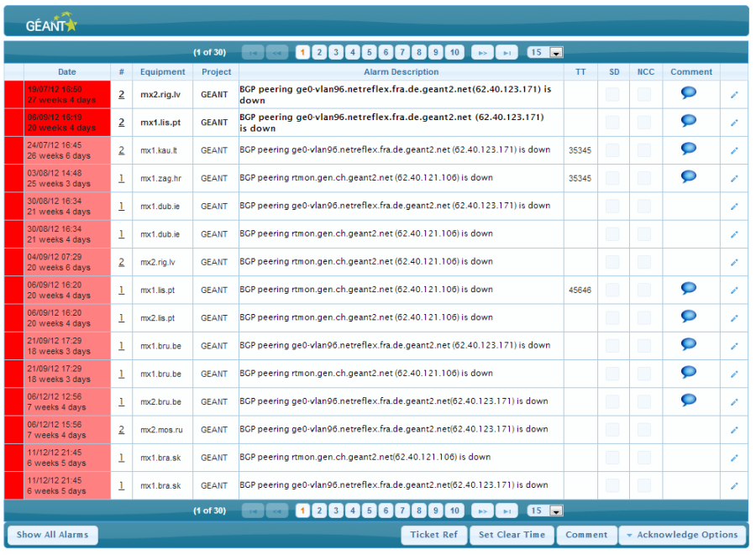The image size is (756, 555).
Task: Open comment bubble for mx1.zag.hr alarm
Action: [x=688, y=176]
